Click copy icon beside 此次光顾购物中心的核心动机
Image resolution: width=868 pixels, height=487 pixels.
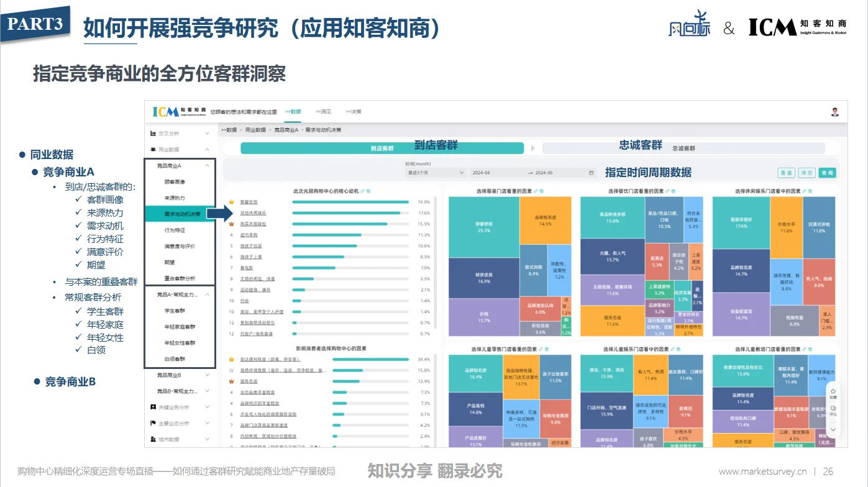[x=368, y=191]
